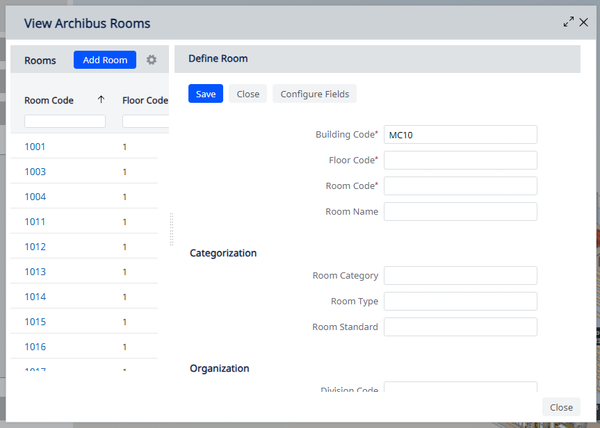Save the new room definition
This screenshot has height=428, width=600.
coord(205,94)
